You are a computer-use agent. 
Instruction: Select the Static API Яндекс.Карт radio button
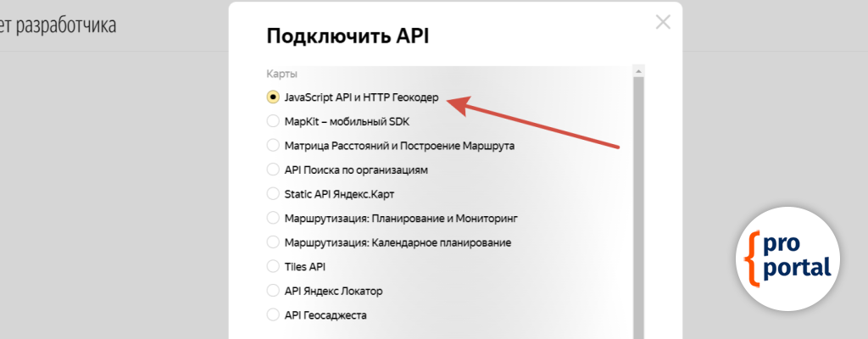(273, 193)
